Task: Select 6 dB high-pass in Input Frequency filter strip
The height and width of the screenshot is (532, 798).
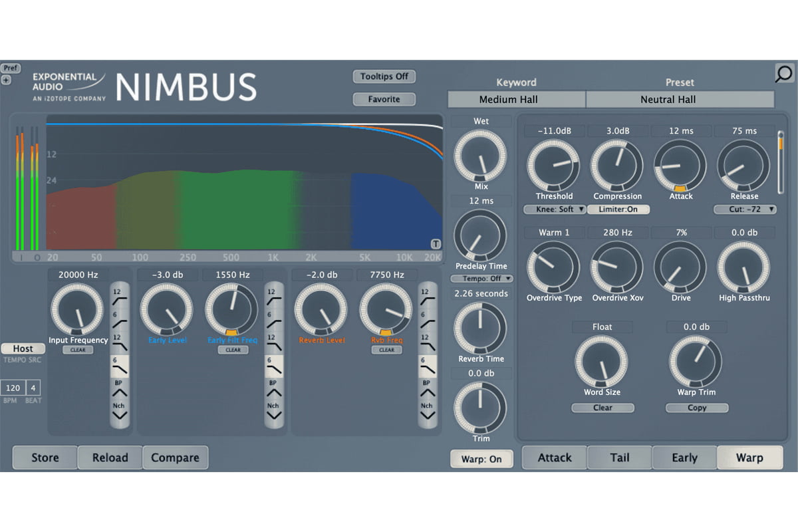Action: (x=120, y=319)
